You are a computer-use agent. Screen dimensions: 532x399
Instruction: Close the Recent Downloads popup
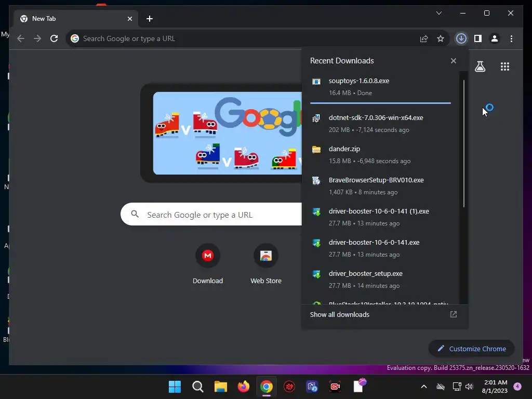(453, 61)
